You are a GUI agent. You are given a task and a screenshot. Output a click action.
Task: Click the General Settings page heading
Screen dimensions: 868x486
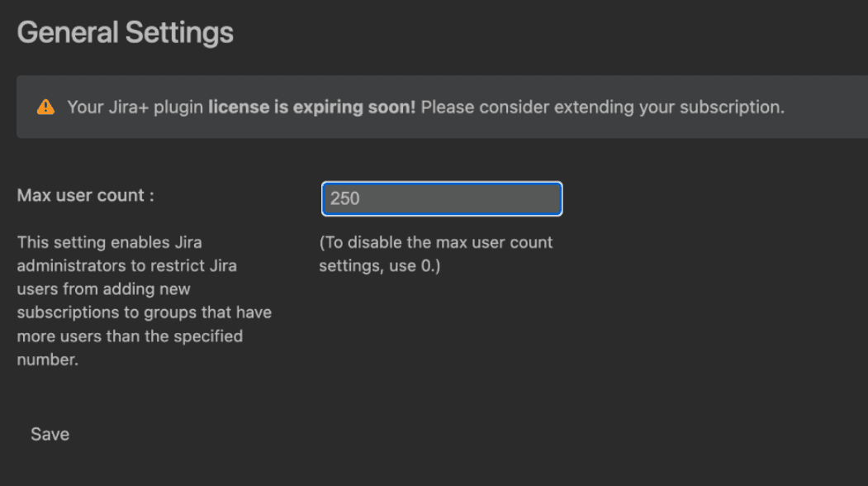pos(125,31)
